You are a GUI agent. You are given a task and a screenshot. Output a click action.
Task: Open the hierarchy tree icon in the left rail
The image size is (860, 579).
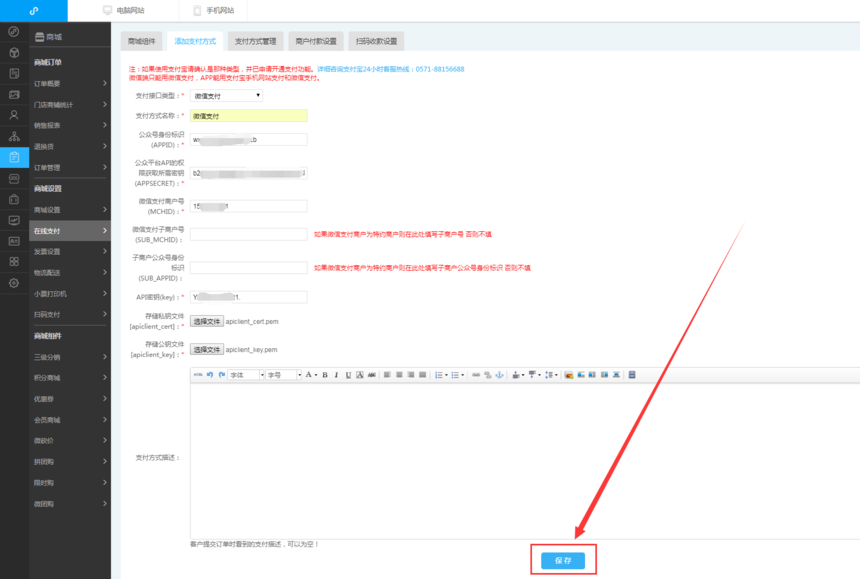click(14, 136)
